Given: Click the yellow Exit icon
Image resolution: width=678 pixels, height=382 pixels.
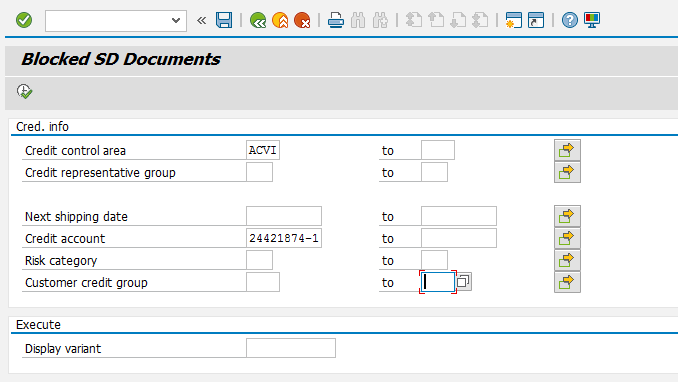Looking at the screenshot, I should pos(280,20).
